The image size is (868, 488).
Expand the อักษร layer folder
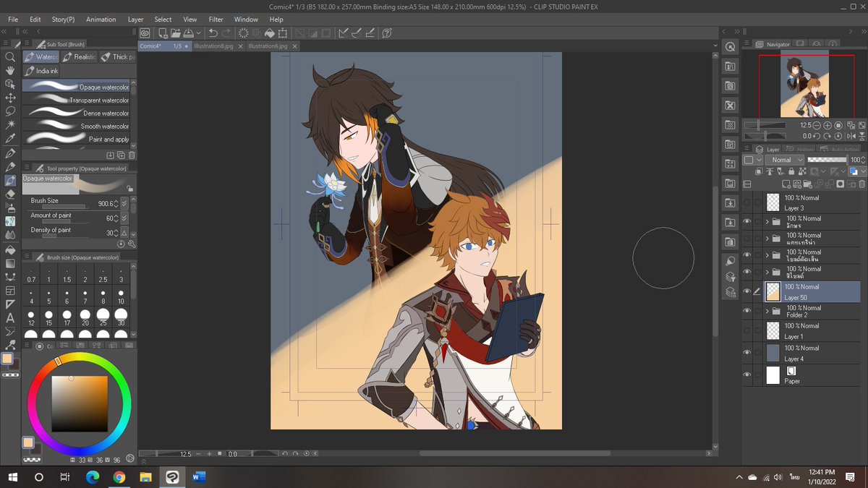pos(767,221)
